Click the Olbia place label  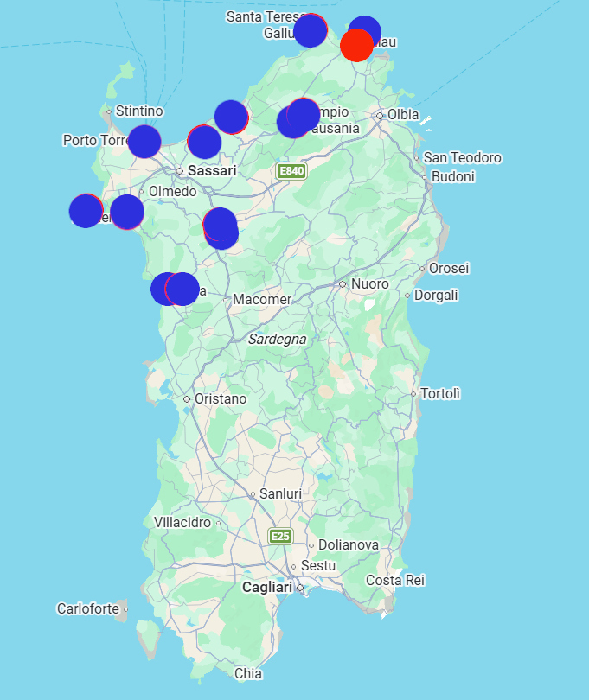coord(403,115)
